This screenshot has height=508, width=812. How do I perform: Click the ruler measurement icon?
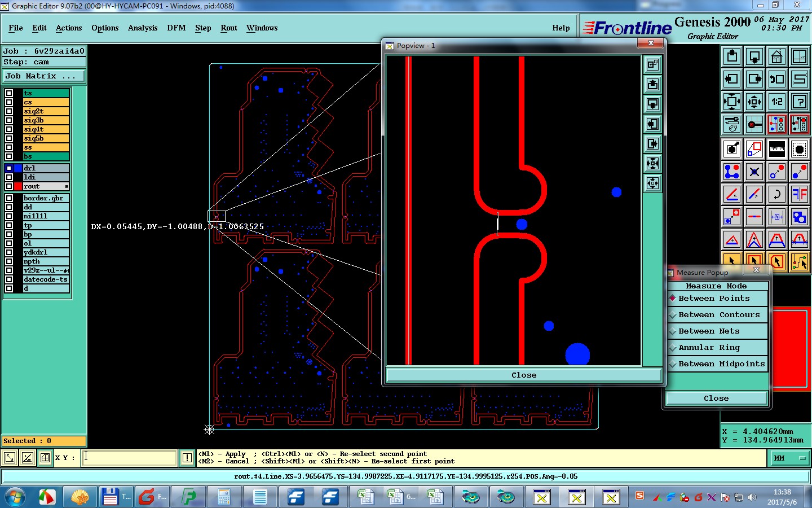click(x=777, y=149)
